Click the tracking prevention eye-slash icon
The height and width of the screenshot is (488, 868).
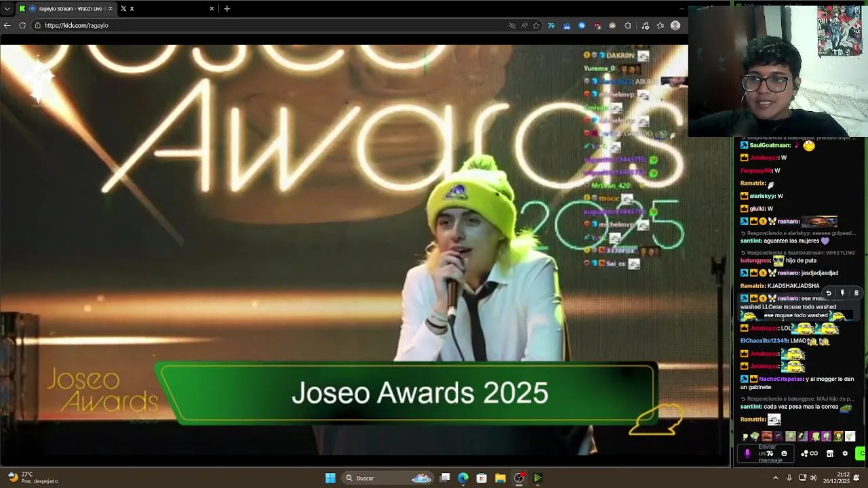tap(512, 26)
